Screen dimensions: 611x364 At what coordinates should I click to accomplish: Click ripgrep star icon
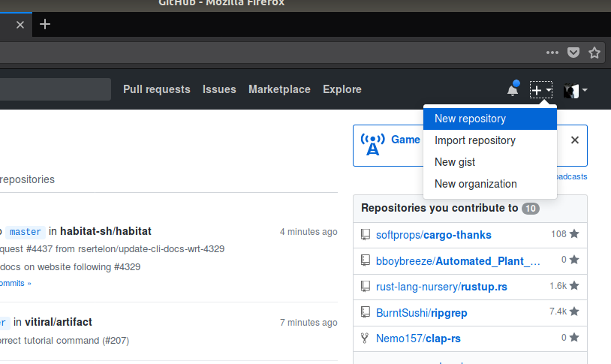[574, 311]
